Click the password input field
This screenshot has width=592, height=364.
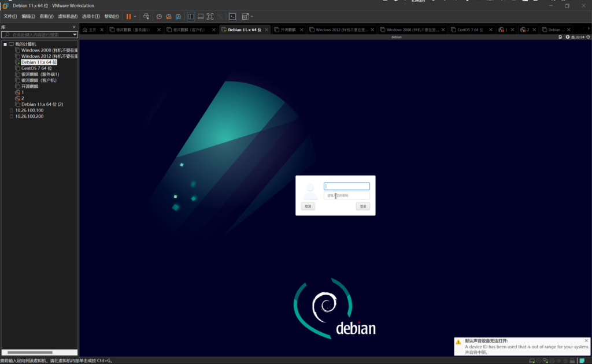click(x=346, y=196)
